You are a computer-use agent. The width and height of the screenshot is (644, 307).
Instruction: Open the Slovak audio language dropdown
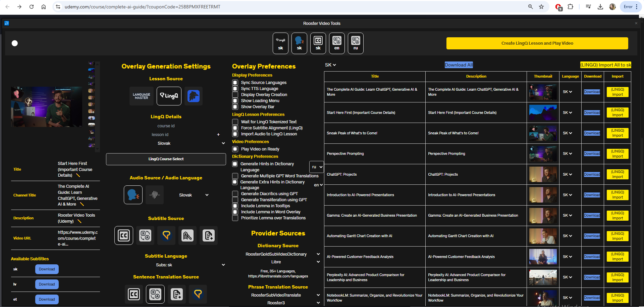(x=194, y=195)
